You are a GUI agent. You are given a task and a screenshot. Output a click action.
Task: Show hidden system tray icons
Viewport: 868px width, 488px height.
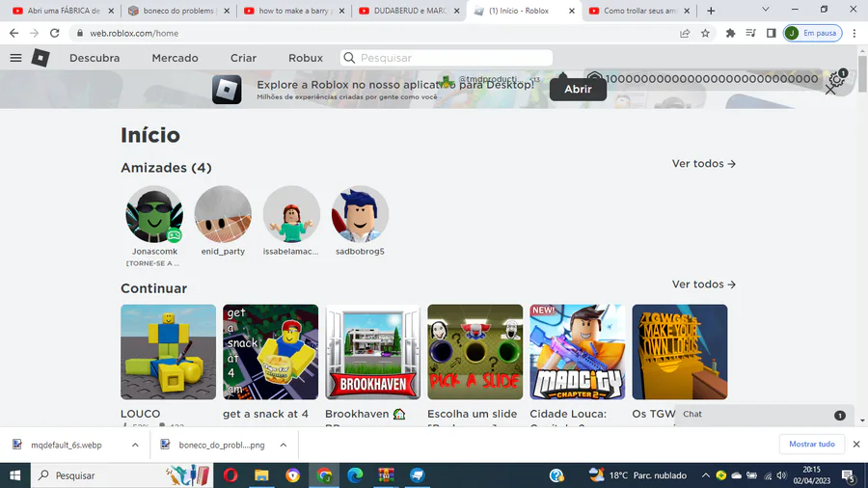(705, 475)
